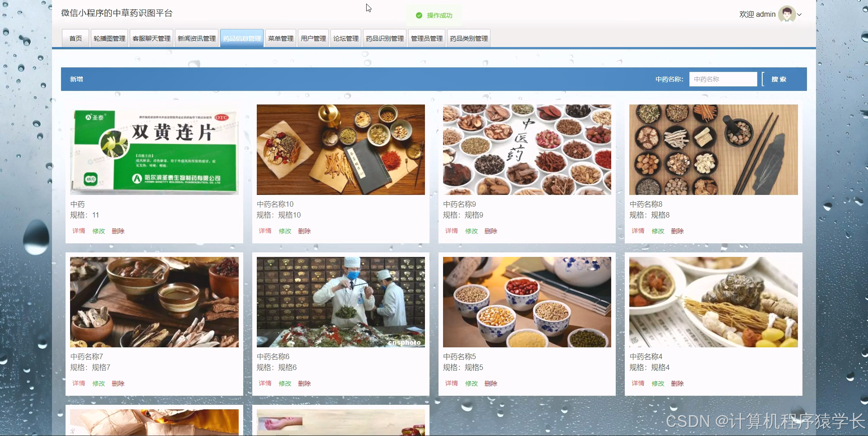The image size is (868, 436).
Task: Open the 首页 tab
Action: click(75, 38)
